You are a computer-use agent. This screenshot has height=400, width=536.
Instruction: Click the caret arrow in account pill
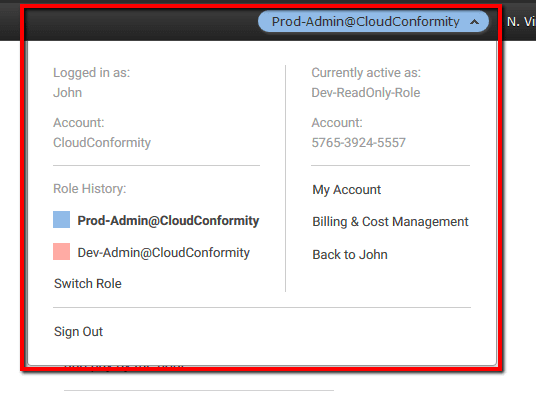474,22
